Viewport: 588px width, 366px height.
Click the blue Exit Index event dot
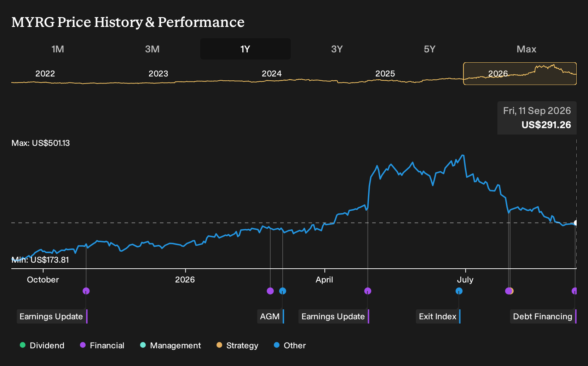click(459, 291)
